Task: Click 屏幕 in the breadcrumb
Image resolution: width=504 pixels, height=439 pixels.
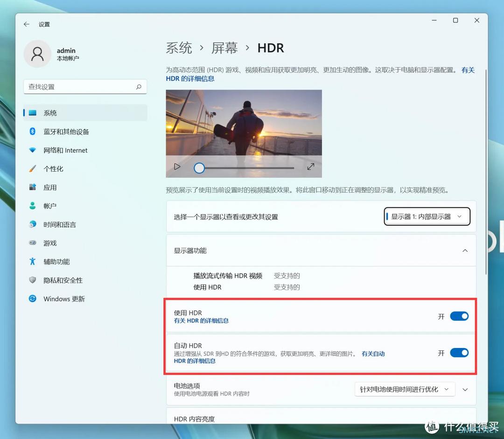Action: tap(224, 48)
